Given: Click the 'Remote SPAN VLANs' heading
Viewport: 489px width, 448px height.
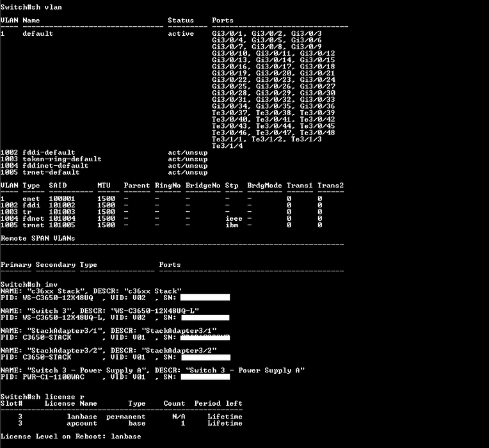Looking at the screenshot, I should pos(38,238).
